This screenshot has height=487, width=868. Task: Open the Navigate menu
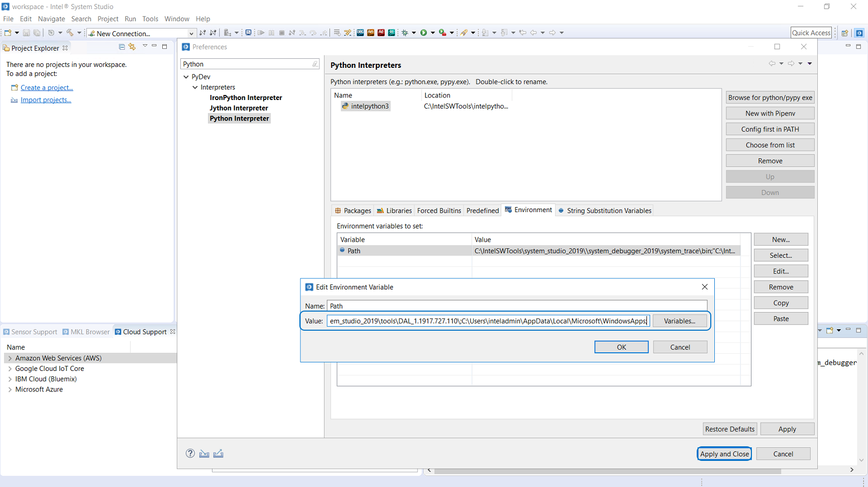click(x=51, y=19)
